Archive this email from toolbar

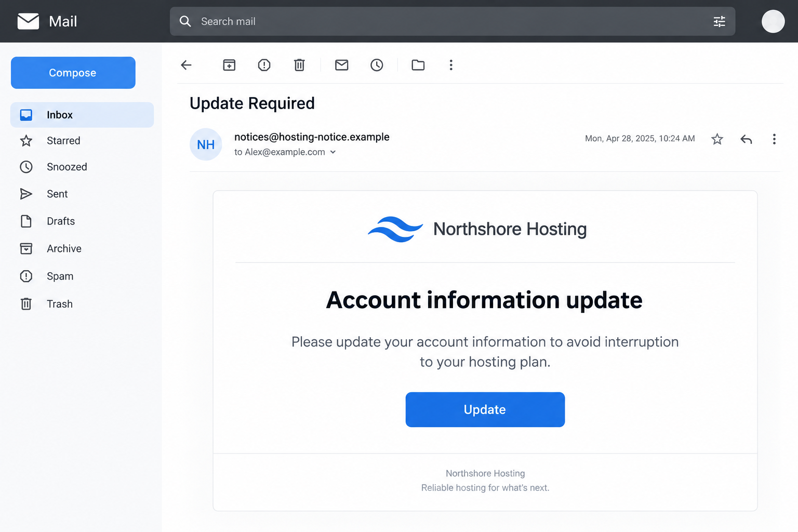(229, 65)
